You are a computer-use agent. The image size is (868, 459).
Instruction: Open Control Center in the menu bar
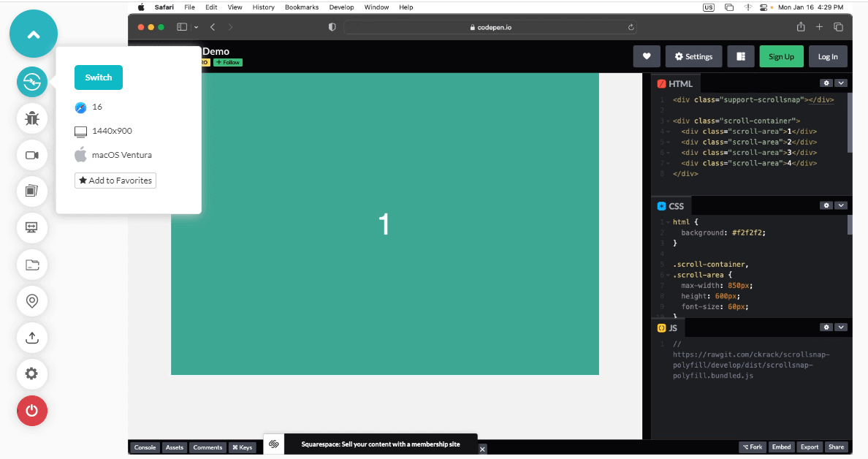click(x=764, y=7)
